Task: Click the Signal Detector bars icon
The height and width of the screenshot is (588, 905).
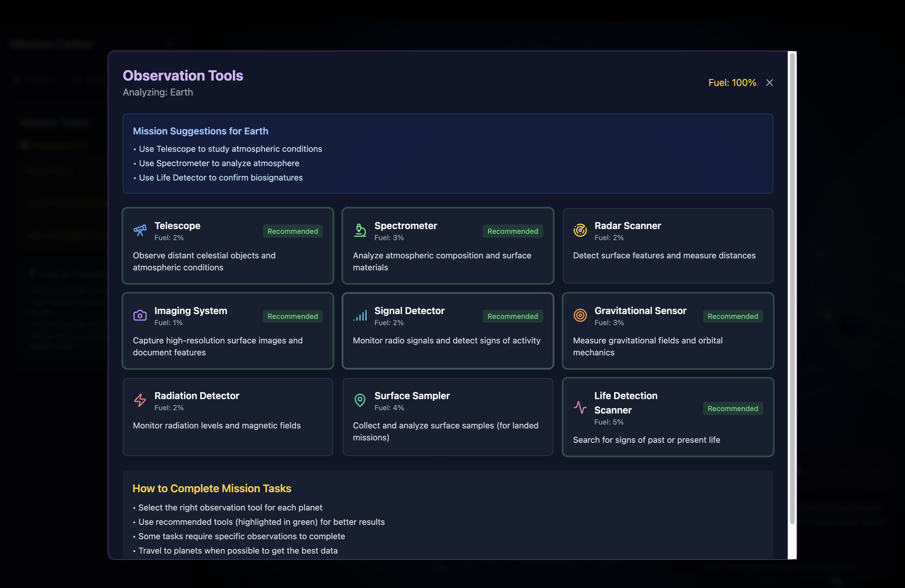Action: pyautogui.click(x=360, y=315)
